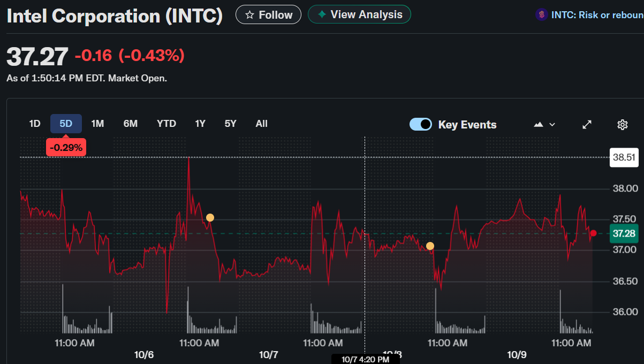Select the All time range

click(261, 124)
